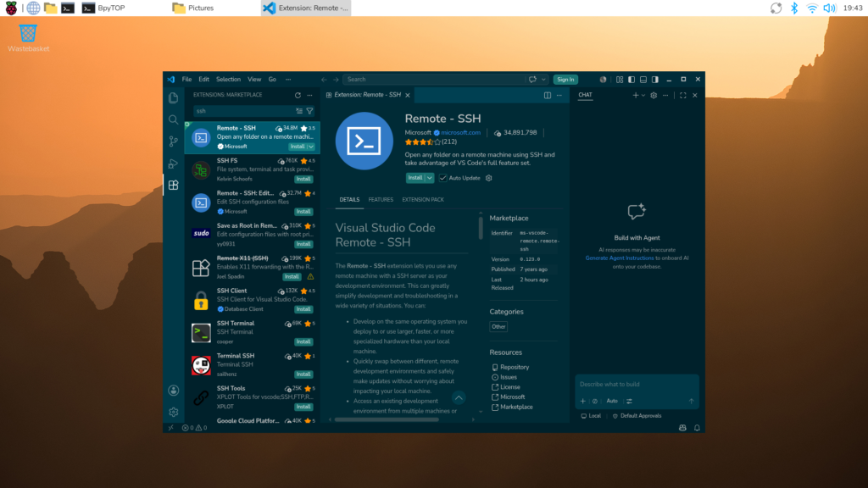Toggle the Auto Update checkbox
Viewport: 868px width, 488px height.
pos(442,178)
